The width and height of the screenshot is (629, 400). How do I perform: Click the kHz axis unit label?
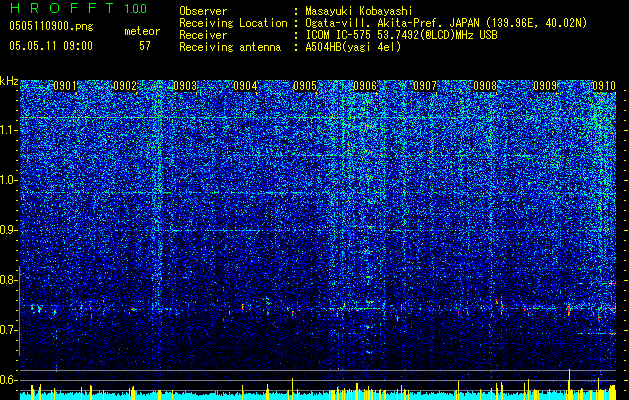[x=9, y=81]
